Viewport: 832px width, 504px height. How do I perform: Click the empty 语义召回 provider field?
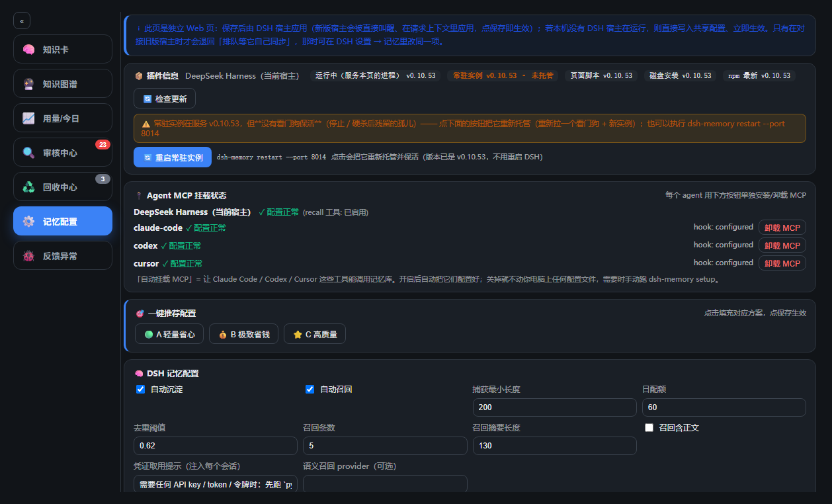(x=385, y=484)
